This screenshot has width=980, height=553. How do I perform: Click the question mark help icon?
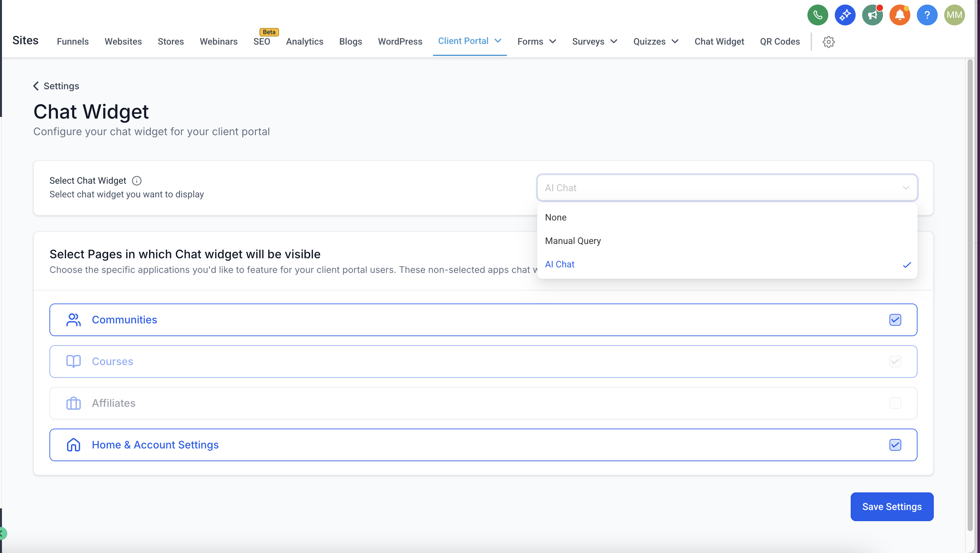[x=927, y=15]
